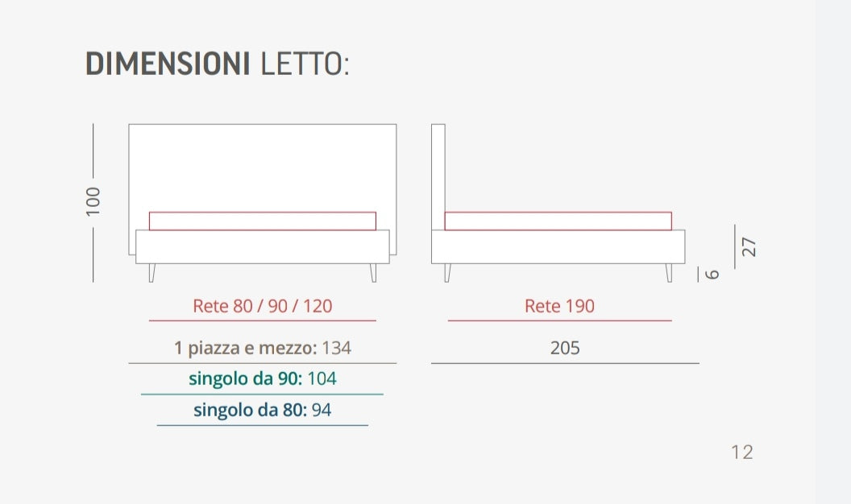Select the 27 frame height label

(749, 246)
